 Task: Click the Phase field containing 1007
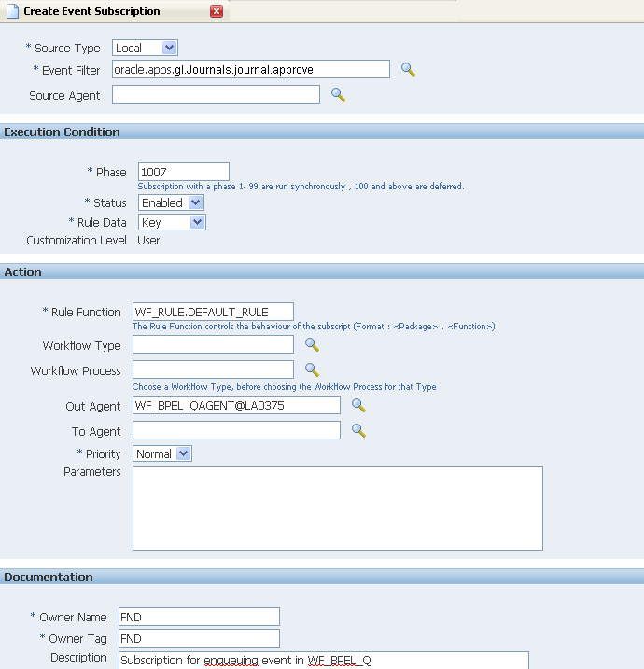[x=184, y=172]
